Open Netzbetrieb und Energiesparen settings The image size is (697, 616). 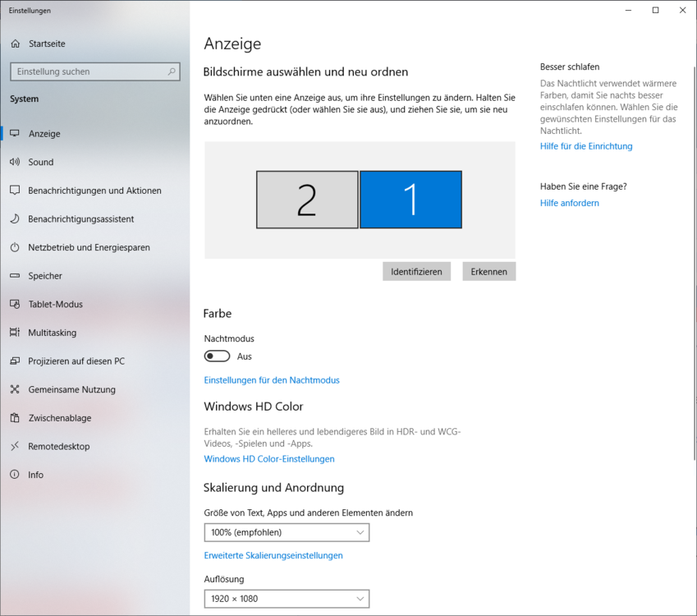tap(16, 247)
